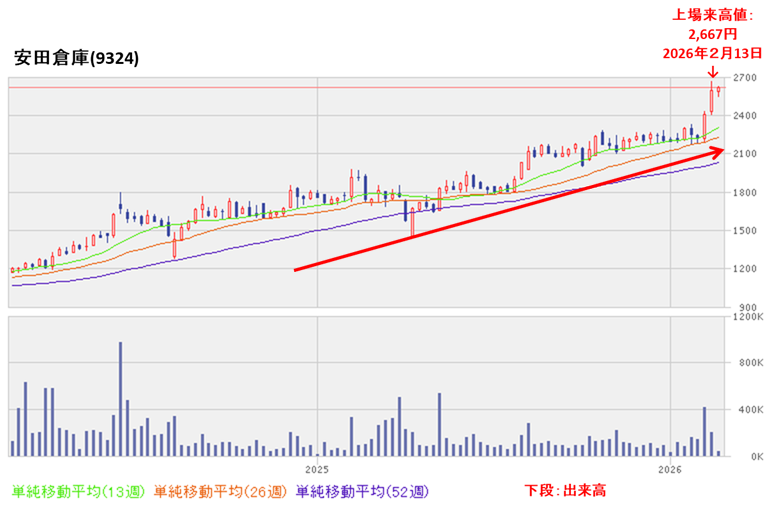Click the 1500 price axis label
This screenshot has width=778, height=506.
click(744, 231)
